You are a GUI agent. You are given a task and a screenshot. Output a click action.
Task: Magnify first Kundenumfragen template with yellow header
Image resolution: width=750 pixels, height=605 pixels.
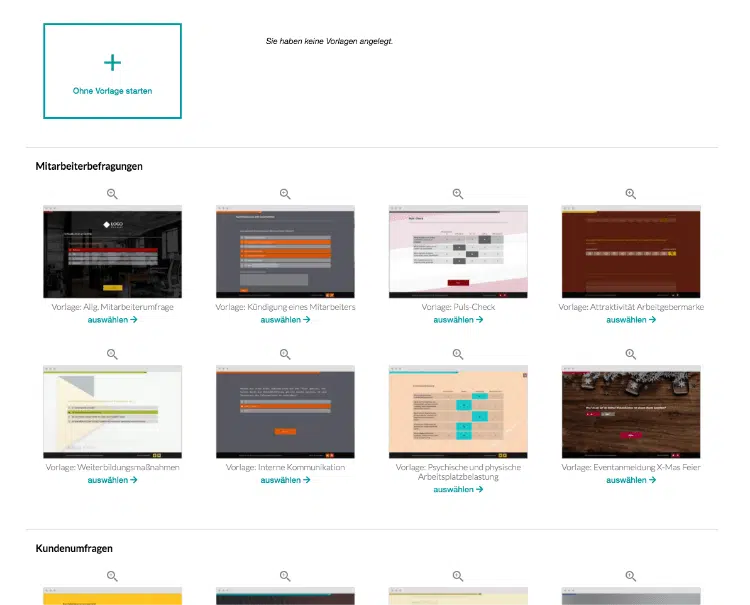pyautogui.click(x=112, y=576)
